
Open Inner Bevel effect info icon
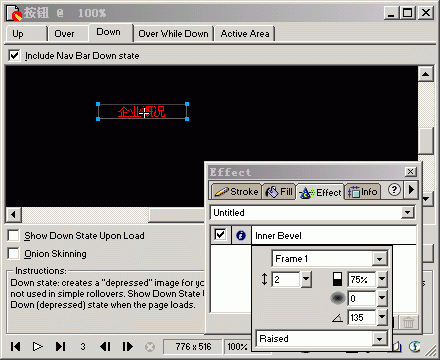point(241,236)
